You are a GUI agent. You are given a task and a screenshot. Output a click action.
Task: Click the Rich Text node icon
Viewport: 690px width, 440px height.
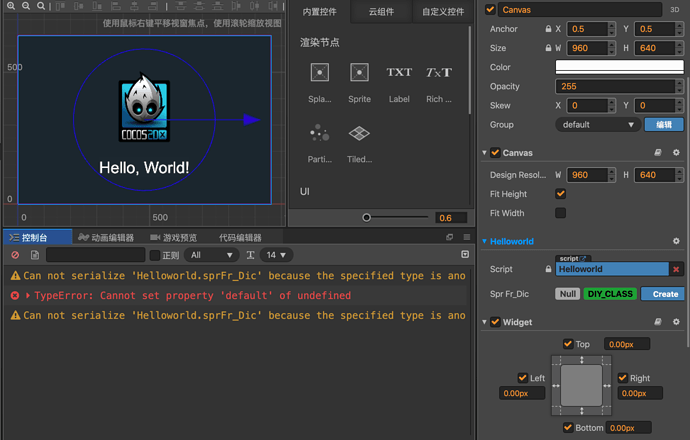(439, 73)
